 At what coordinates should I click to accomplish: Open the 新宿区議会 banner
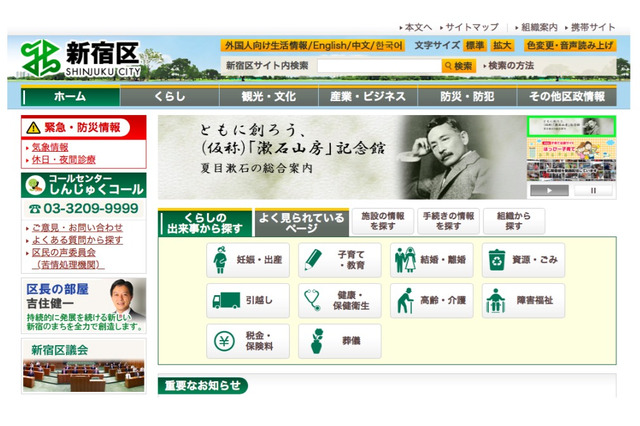click(84, 366)
